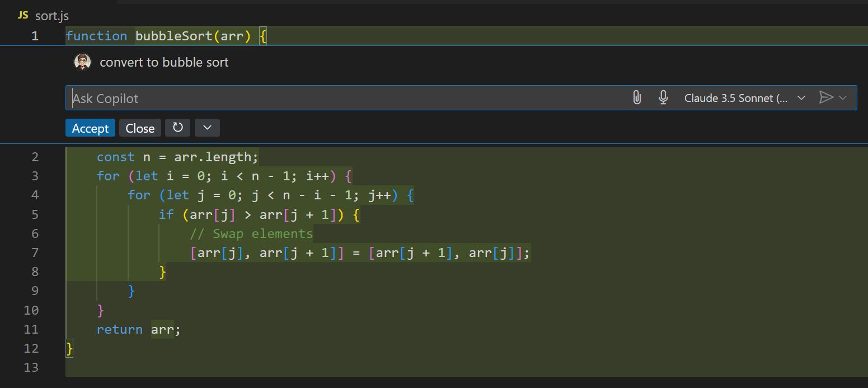Click the 'if (arr[j] > arr[j + 1])' line
The height and width of the screenshot is (388, 868).
(x=259, y=214)
